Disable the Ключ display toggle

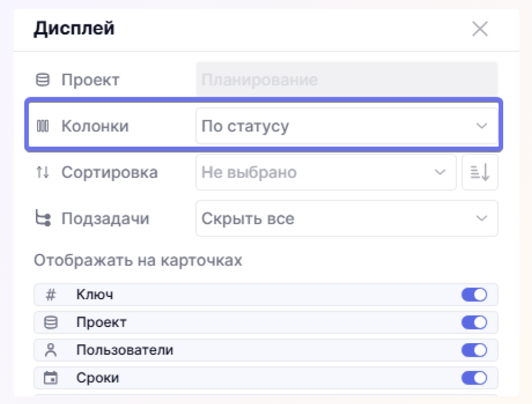[x=474, y=295]
